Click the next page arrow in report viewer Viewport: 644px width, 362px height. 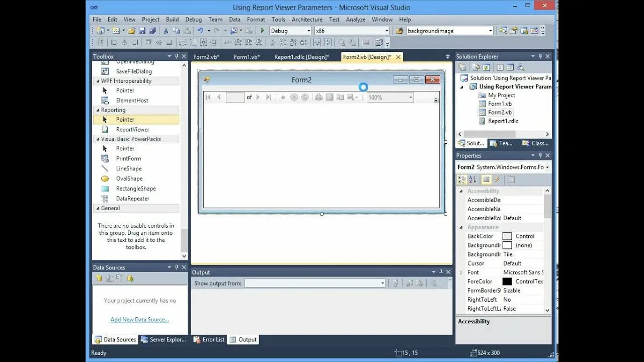pyautogui.click(x=258, y=98)
